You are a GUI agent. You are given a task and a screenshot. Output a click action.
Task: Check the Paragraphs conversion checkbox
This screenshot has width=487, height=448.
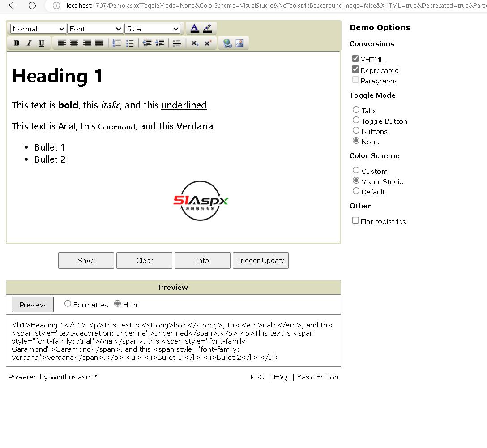coord(355,80)
